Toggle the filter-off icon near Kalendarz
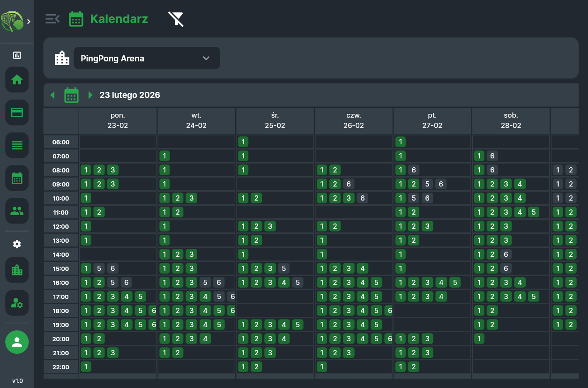588x388 pixels. click(x=176, y=19)
